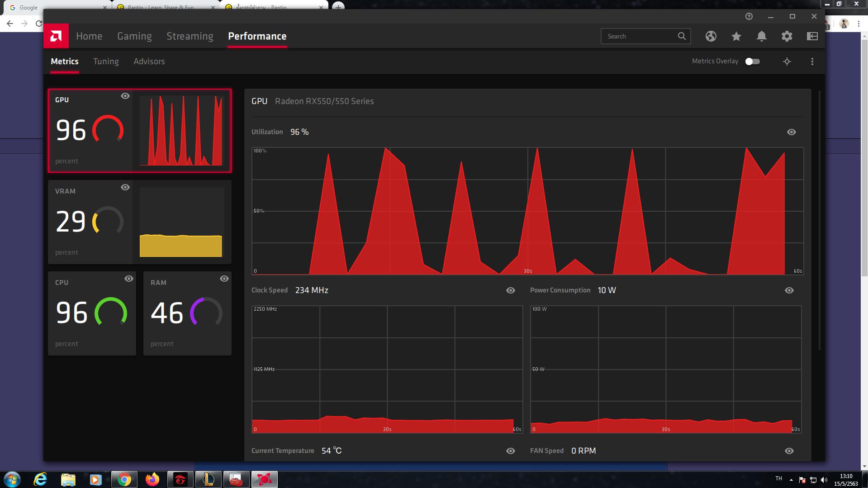Open Internet Explorer from taskbar
Image resolution: width=868 pixels, height=488 pixels.
40,479
